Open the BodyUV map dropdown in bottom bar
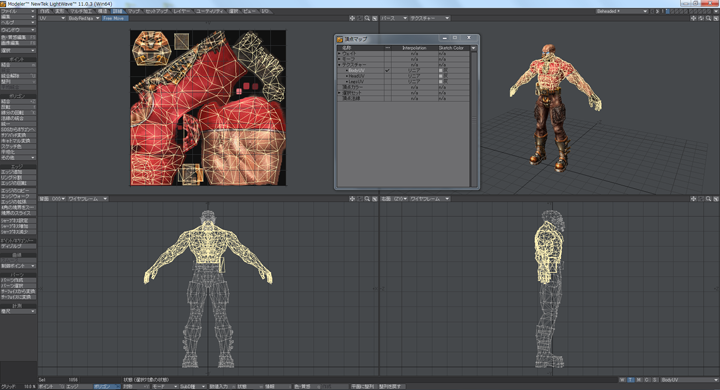 click(689, 380)
